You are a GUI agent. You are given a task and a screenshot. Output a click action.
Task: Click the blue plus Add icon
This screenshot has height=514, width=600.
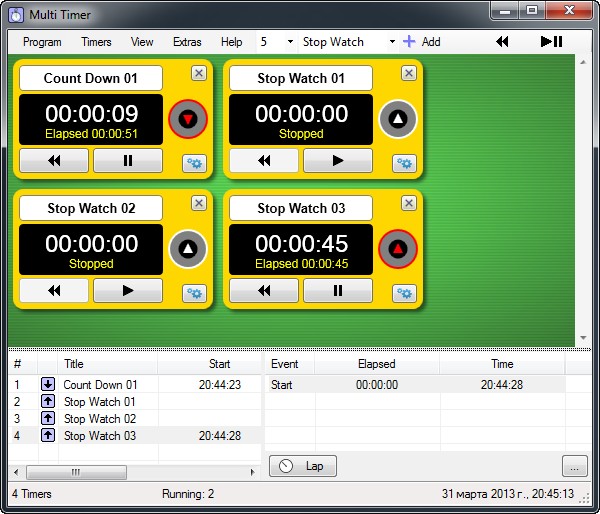click(x=409, y=42)
